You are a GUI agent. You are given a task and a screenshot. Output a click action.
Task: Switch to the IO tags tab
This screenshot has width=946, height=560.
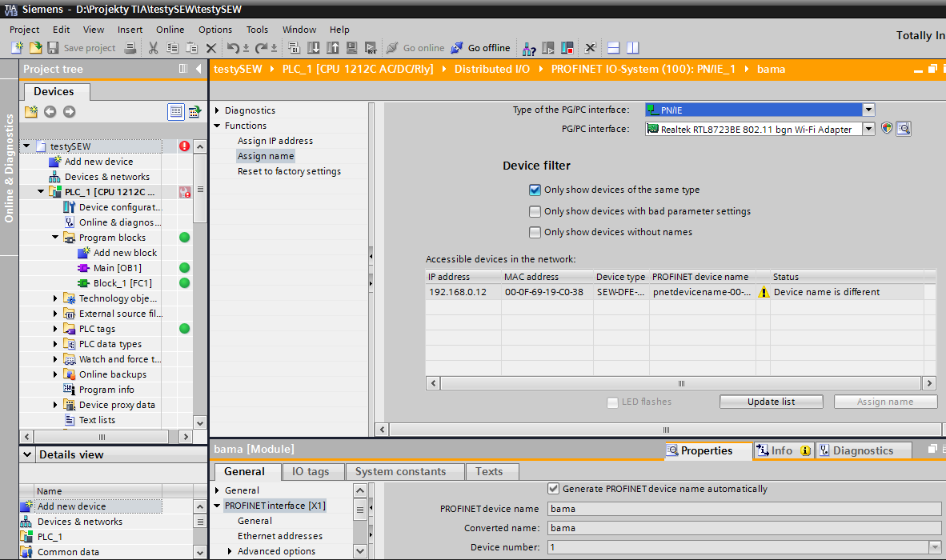coord(311,471)
